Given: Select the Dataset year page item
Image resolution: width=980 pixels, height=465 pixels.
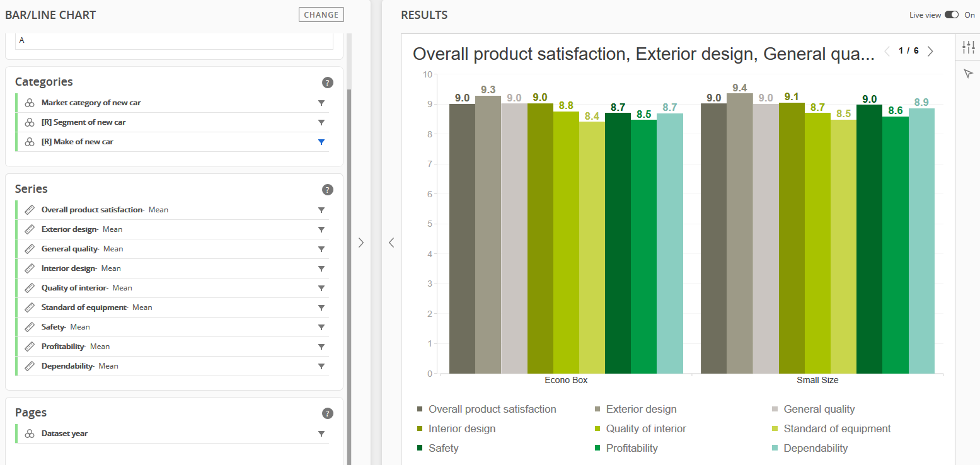Looking at the screenshot, I should (x=172, y=433).
